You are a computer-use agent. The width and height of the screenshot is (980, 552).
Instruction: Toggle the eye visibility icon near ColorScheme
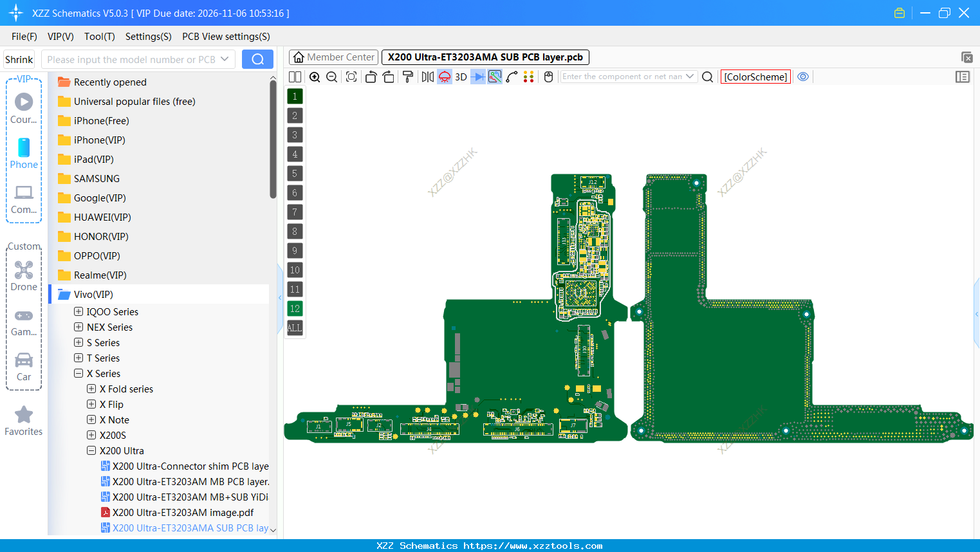click(x=802, y=77)
